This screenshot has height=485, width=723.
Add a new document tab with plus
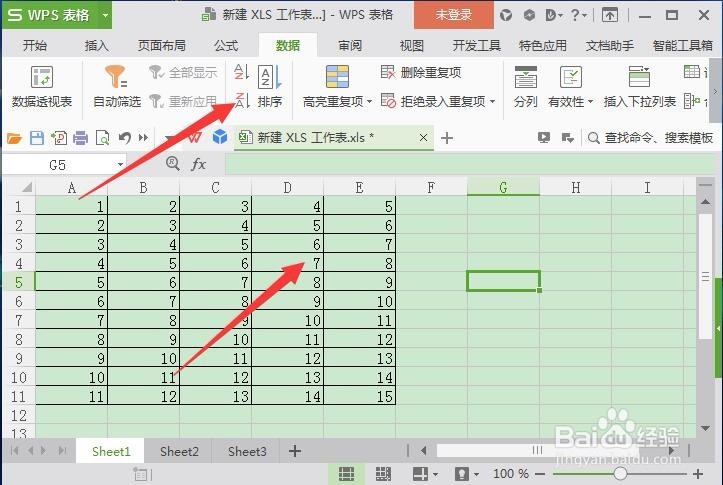point(447,138)
